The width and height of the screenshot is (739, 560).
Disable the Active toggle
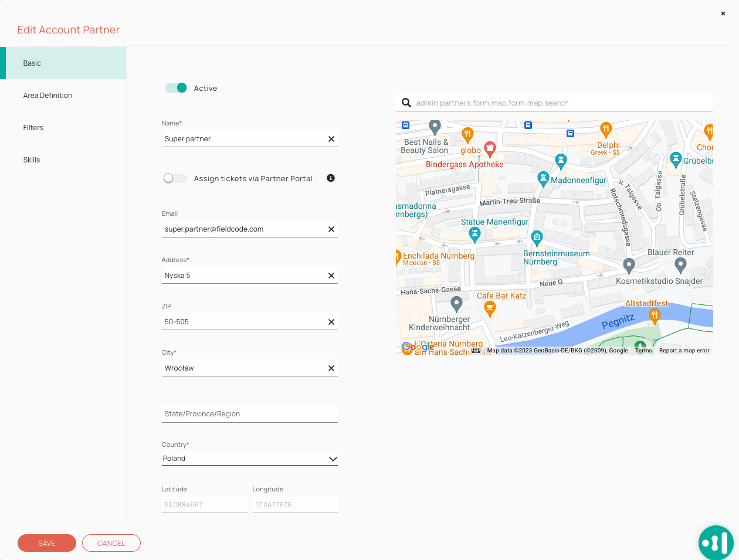[x=175, y=87]
